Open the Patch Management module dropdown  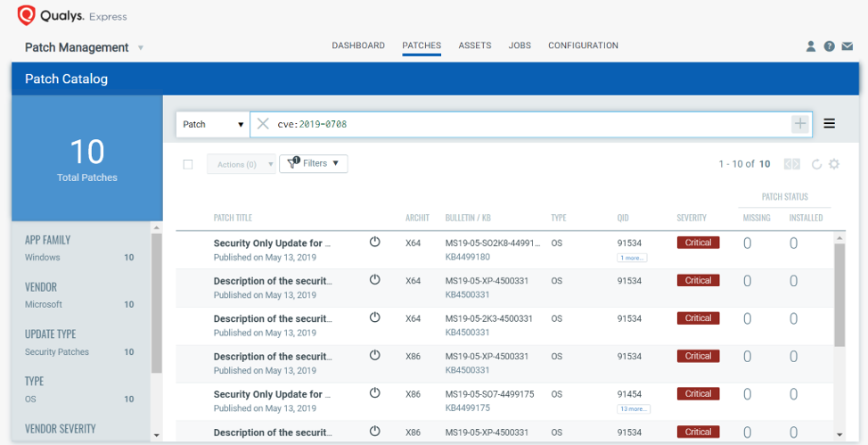141,47
